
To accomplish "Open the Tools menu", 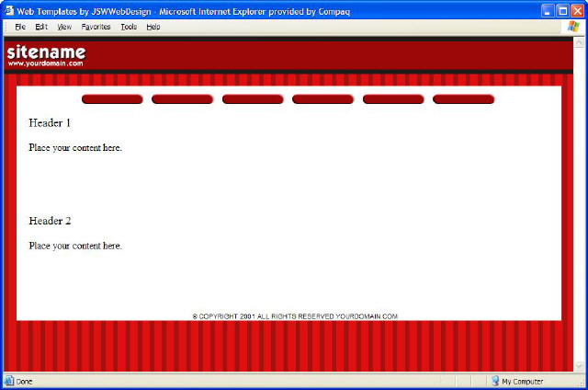I will click(129, 27).
